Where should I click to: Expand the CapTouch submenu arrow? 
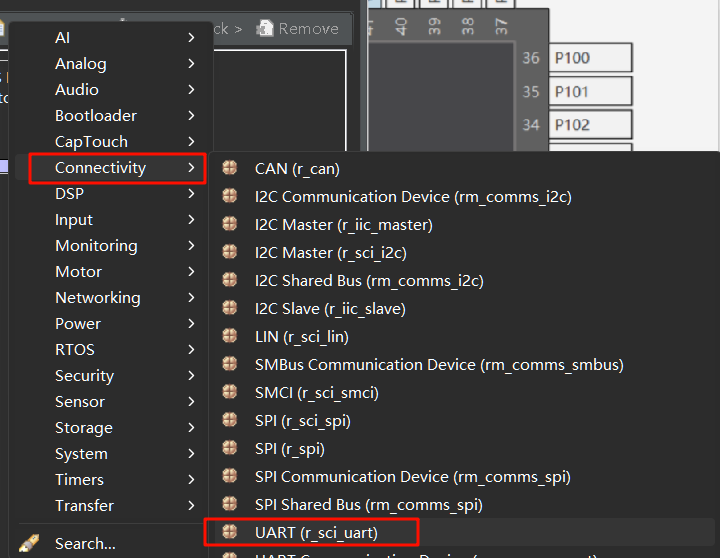(x=191, y=141)
